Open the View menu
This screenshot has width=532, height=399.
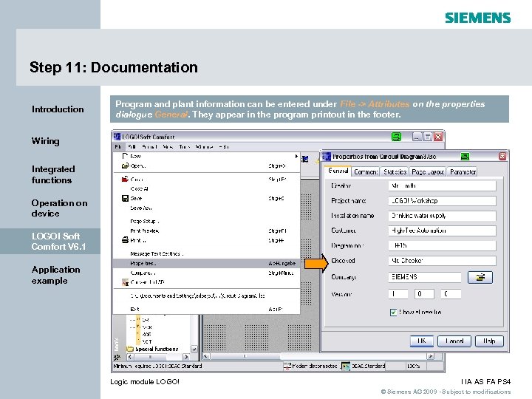pos(168,147)
